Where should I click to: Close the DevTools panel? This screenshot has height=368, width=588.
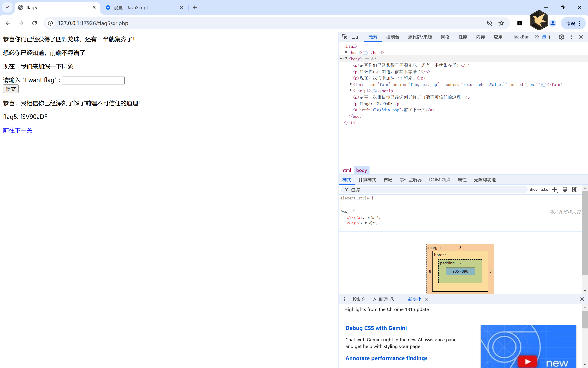[581, 37]
